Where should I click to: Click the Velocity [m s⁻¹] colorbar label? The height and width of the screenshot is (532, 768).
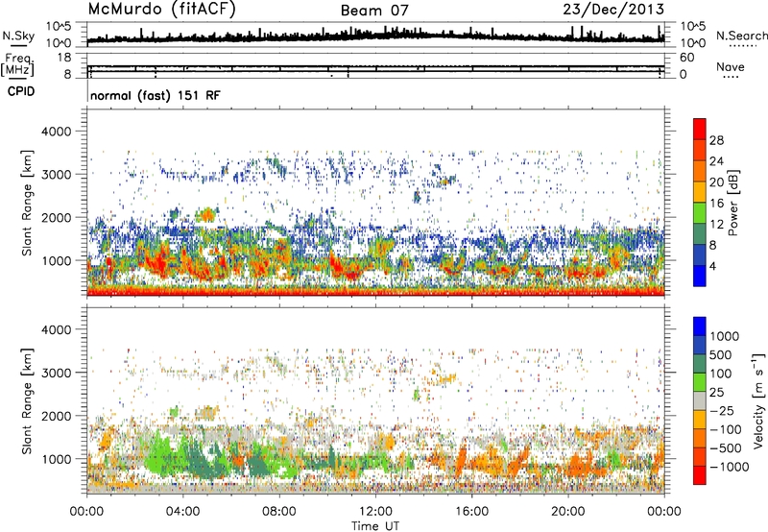click(758, 400)
